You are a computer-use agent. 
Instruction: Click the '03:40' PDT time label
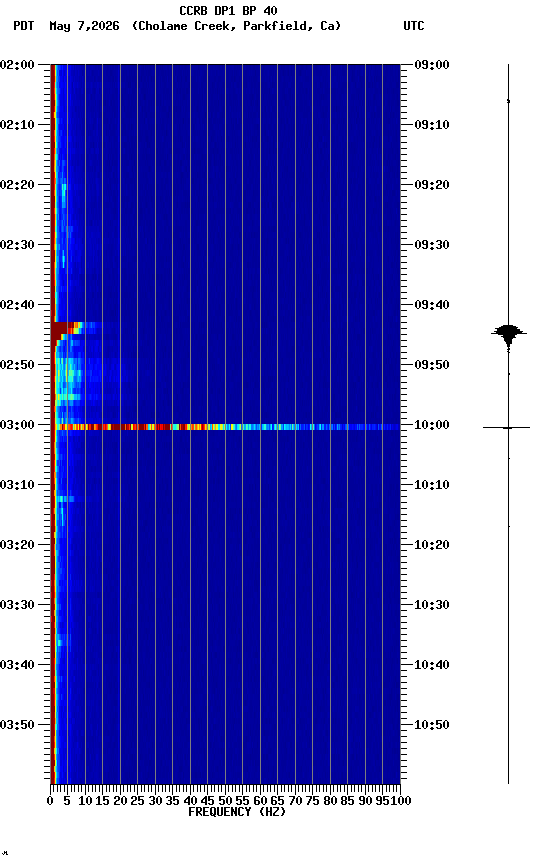(x=17, y=665)
